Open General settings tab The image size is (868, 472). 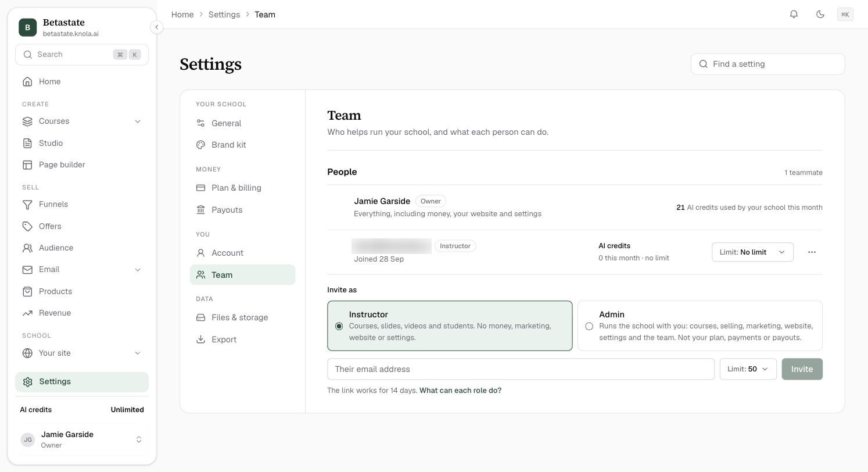click(x=243, y=123)
